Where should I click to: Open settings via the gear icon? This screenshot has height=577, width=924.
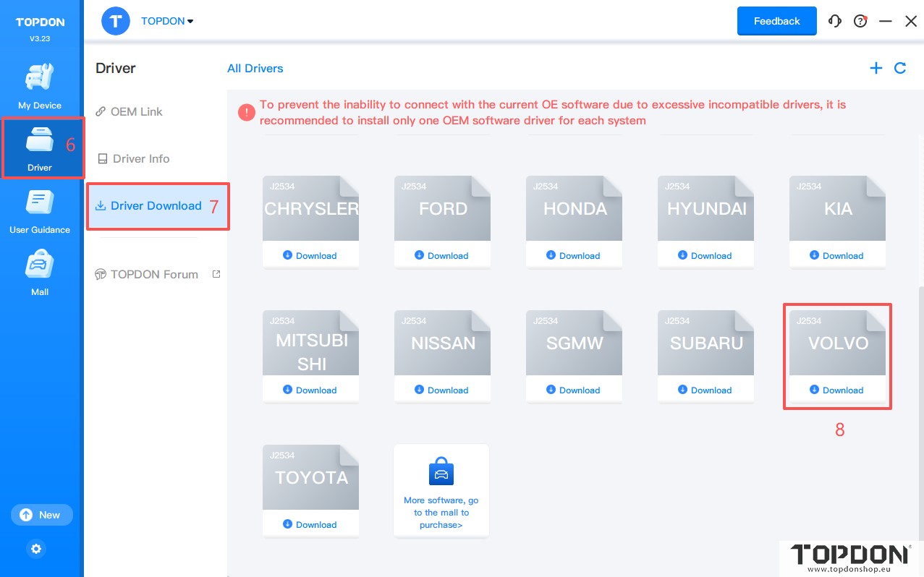[37, 549]
